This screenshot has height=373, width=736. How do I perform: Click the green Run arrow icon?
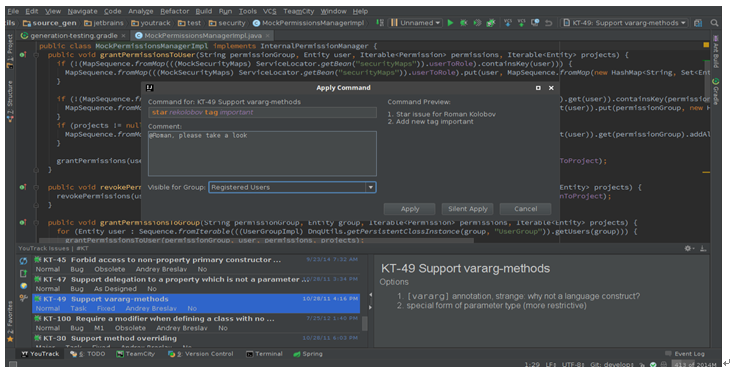click(450, 23)
